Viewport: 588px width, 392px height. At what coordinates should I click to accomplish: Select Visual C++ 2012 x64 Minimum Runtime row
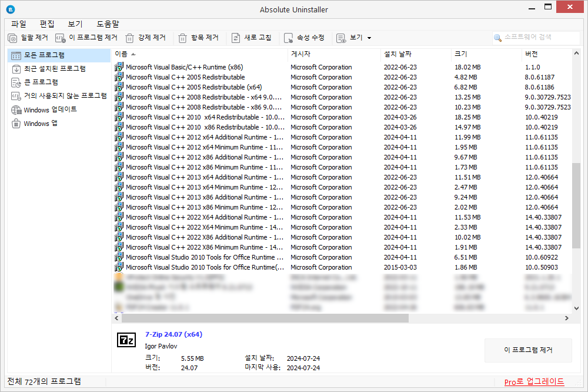point(342,147)
